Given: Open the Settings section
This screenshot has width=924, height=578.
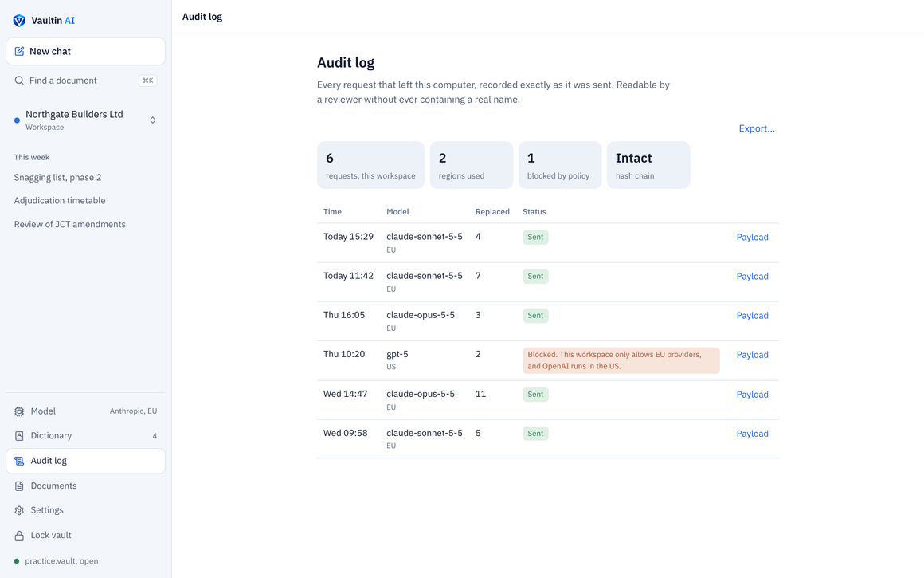Looking at the screenshot, I should point(85,510).
